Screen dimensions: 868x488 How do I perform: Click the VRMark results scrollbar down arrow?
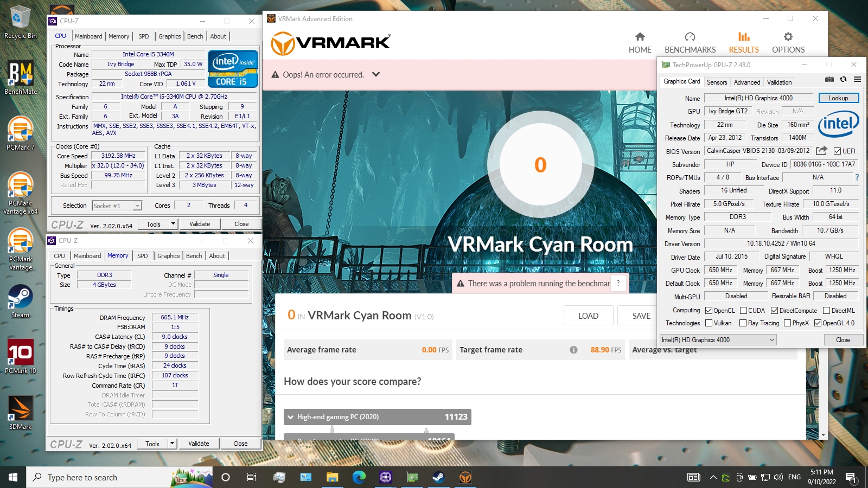823,435
